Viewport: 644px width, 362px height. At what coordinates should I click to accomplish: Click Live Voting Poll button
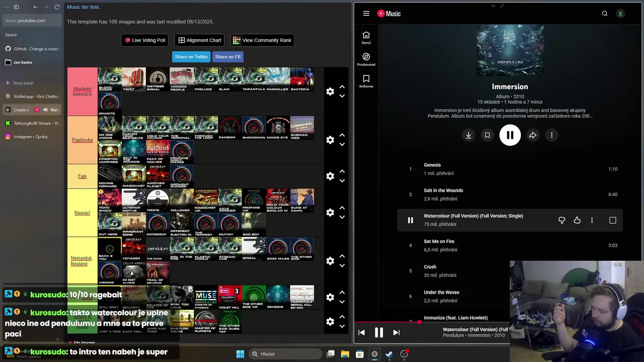pos(145,40)
